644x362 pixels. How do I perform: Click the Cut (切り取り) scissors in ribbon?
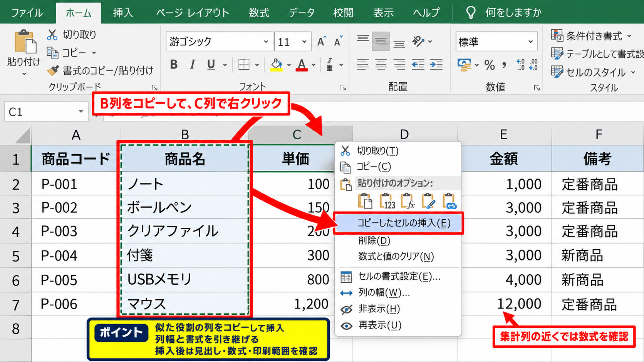(x=52, y=35)
